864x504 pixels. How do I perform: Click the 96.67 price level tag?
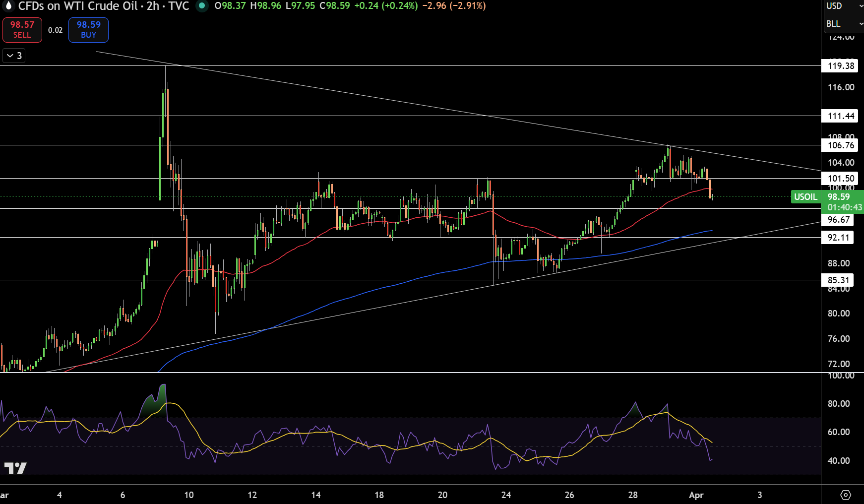pos(838,220)
